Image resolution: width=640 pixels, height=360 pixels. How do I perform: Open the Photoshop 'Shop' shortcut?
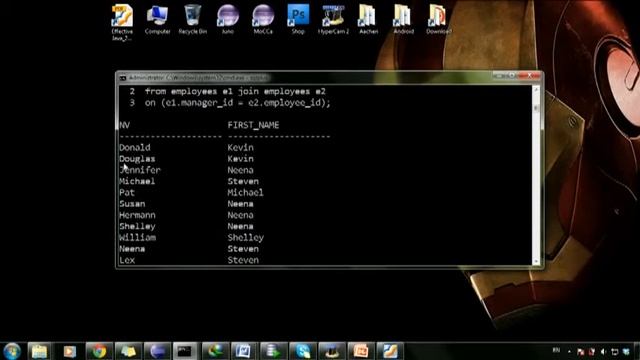[298, 20]
